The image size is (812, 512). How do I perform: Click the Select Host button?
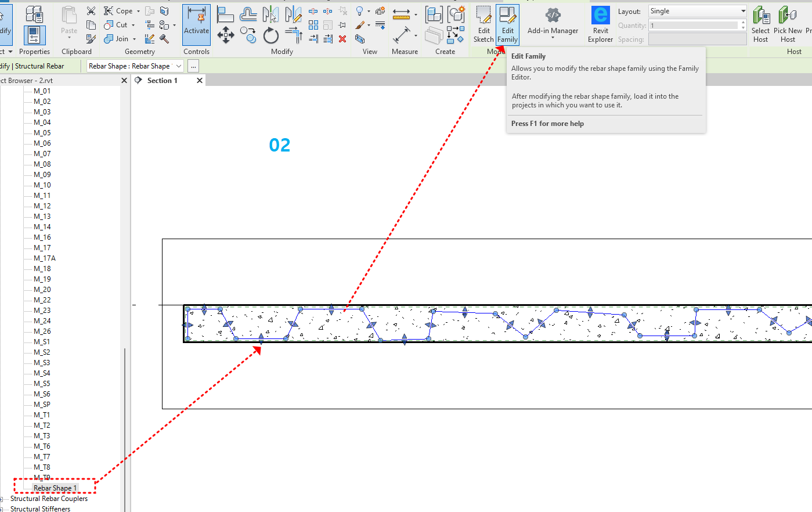coord(760,25)
